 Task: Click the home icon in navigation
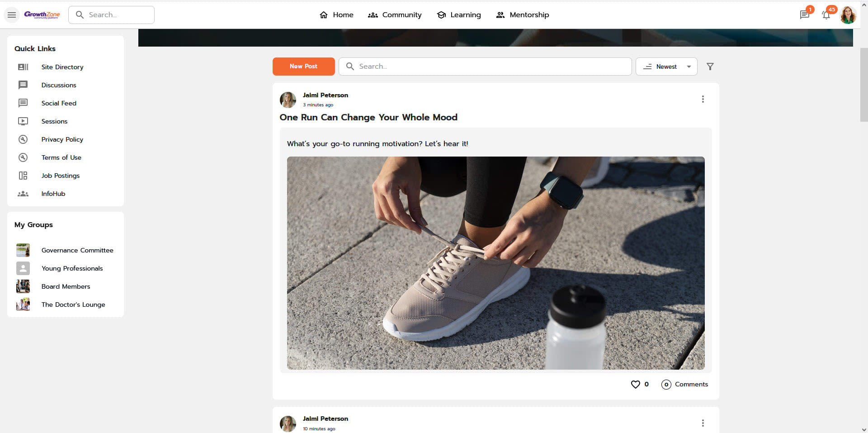(x=324, y=15)
